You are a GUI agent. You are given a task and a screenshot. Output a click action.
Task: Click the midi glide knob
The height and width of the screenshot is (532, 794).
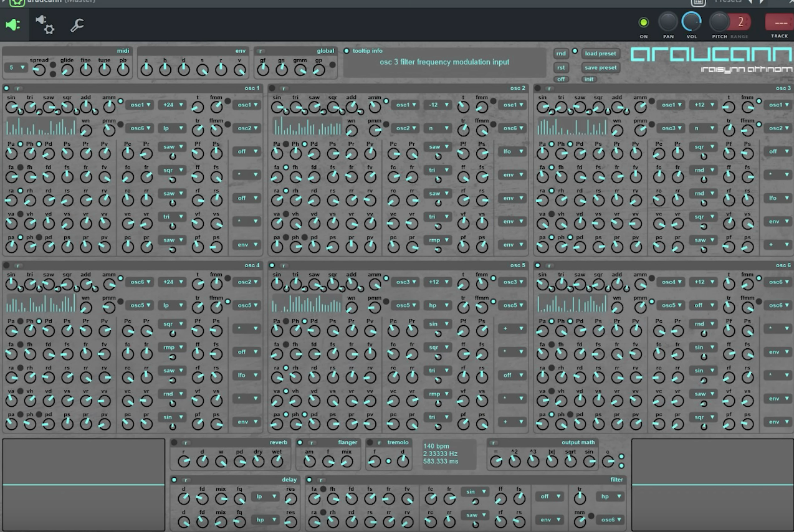click(67, 70)
